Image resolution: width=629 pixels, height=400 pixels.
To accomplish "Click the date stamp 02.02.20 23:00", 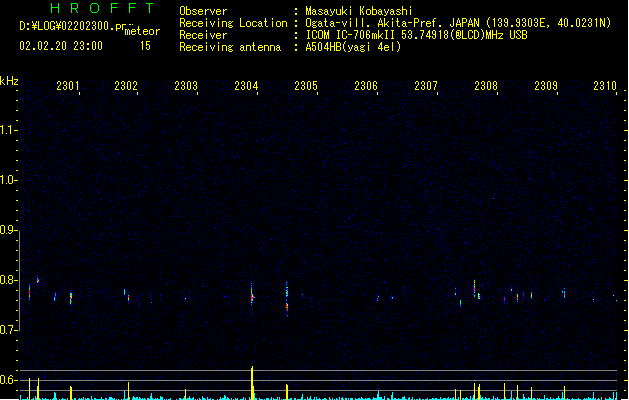I will click(x=61, y=46).
